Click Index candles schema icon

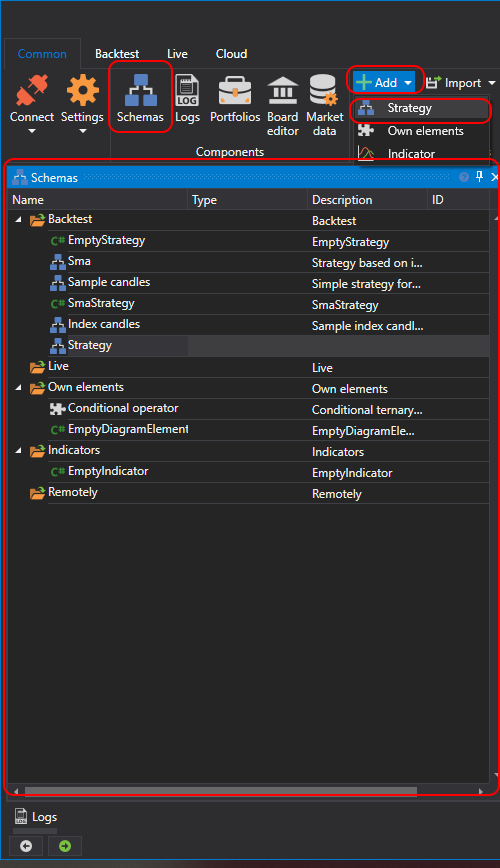pos(58,325)
